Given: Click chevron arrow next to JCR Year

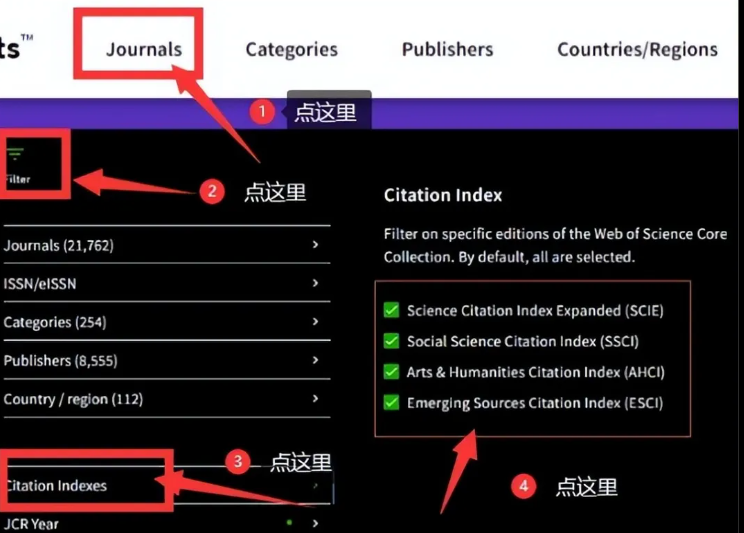Looking at the screenshot, I should click(315, 523).
